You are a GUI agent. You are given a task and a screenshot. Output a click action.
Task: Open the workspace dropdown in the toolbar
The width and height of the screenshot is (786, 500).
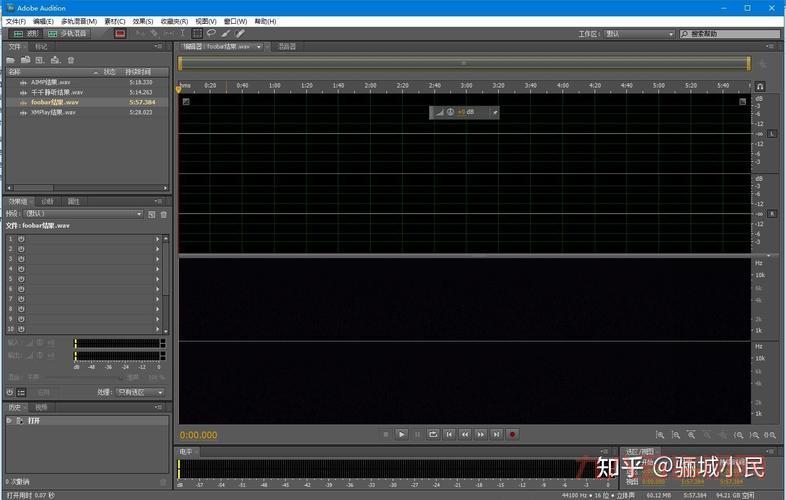pos(639,33)
